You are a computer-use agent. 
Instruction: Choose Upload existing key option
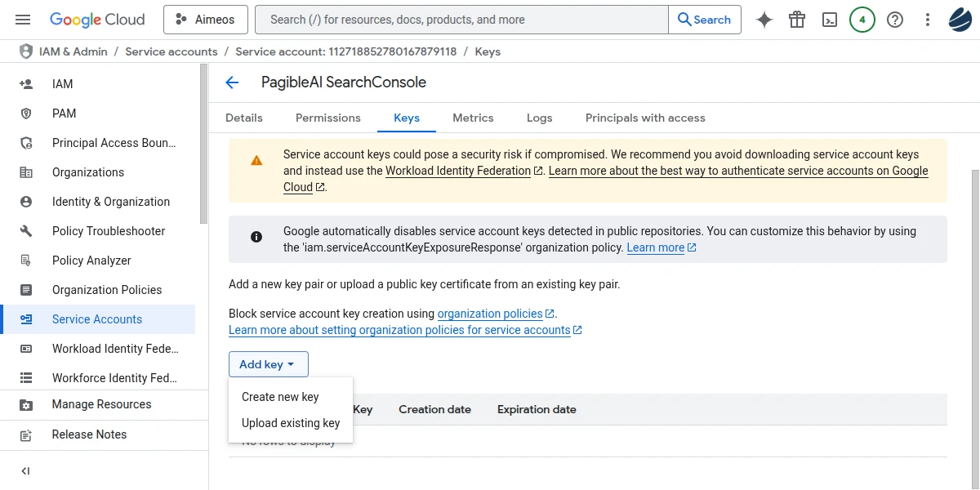[290, 423]
